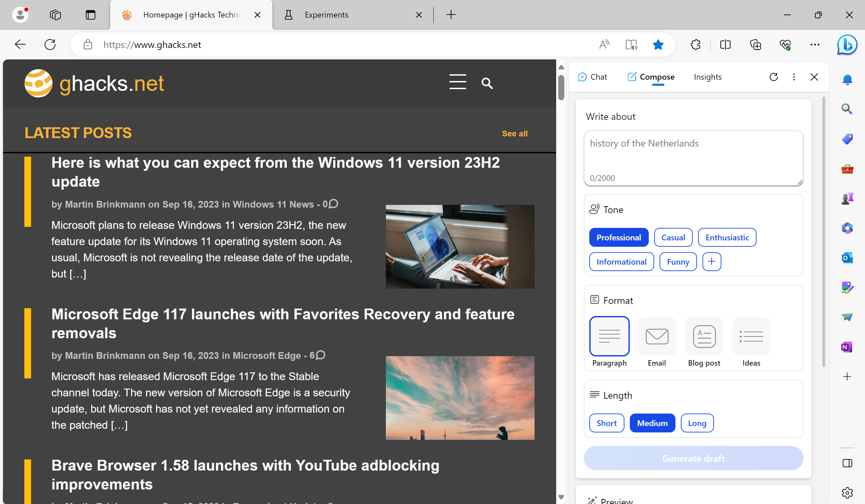This screenshot has width=865, height=504.
Task: Start Read aloud from address bar
Action: [x=604, y=45]
